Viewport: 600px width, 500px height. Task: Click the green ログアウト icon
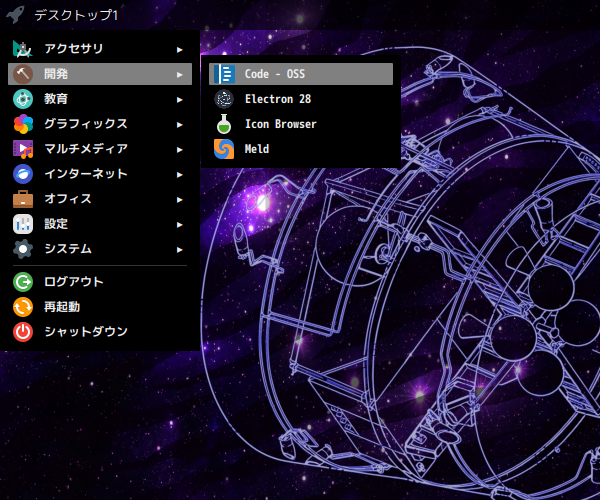tap(23, 282)
